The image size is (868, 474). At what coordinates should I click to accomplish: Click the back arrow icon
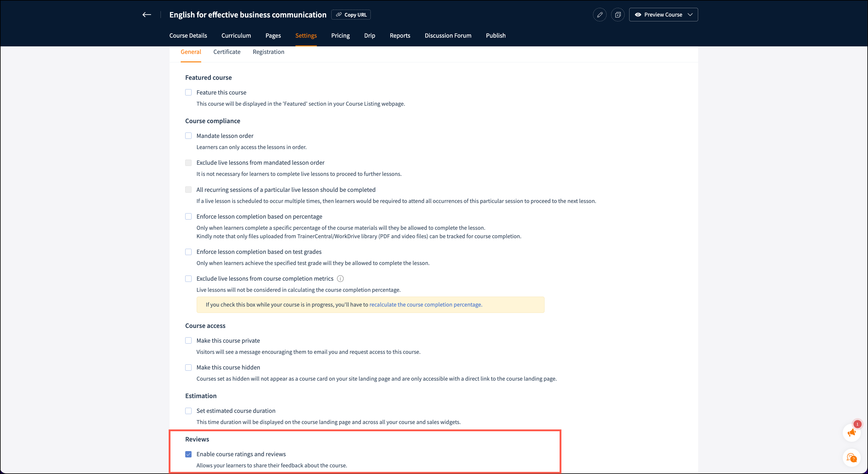pos(147,14)
